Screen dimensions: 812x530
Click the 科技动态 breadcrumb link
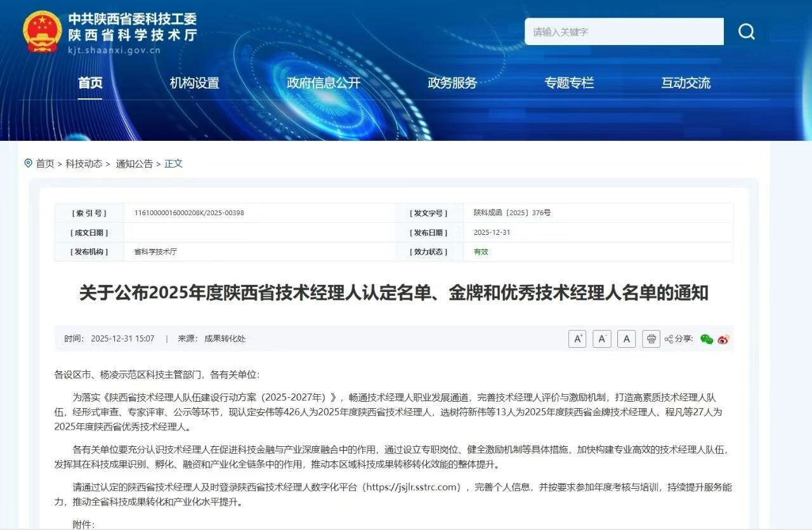coord(85,163)
